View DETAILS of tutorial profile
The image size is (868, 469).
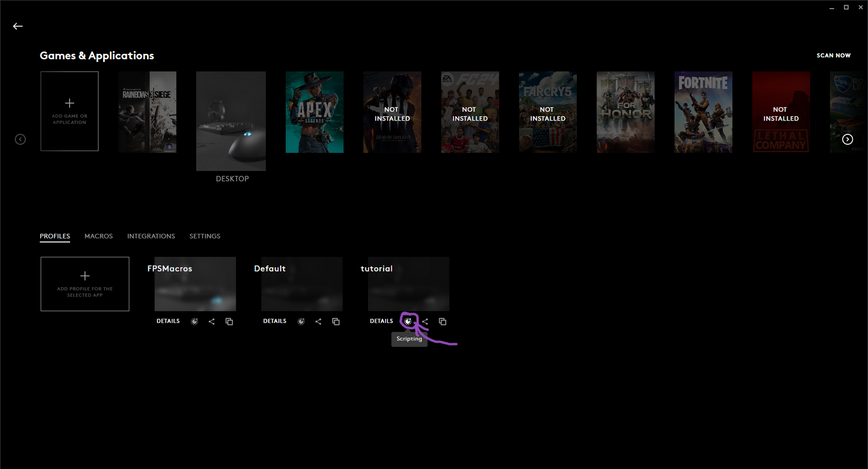click(x=381, y=321)
